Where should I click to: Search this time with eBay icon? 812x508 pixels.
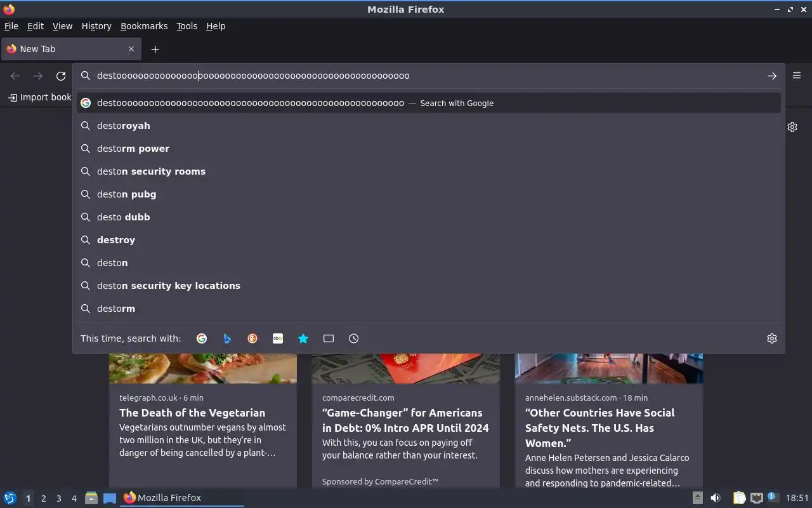click(278, 338)
